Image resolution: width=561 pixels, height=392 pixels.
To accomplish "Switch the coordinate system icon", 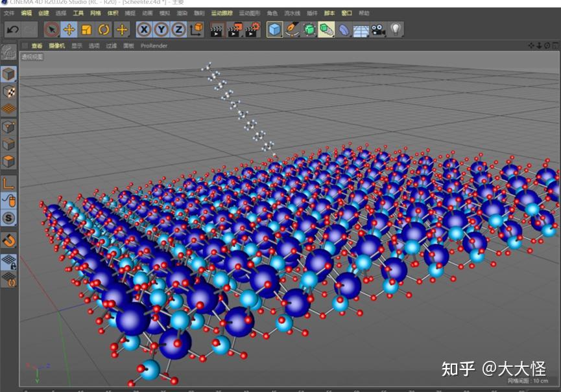I will coord(197,30).
